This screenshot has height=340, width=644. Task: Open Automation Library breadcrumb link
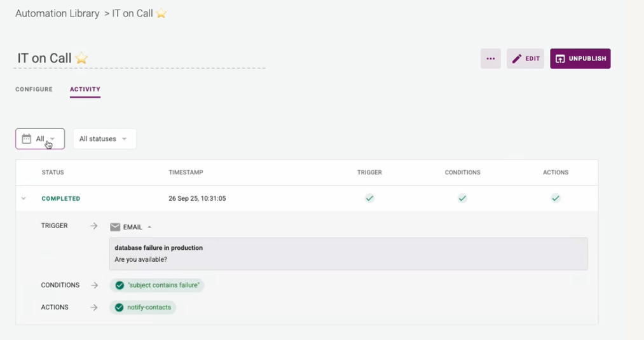57,13
